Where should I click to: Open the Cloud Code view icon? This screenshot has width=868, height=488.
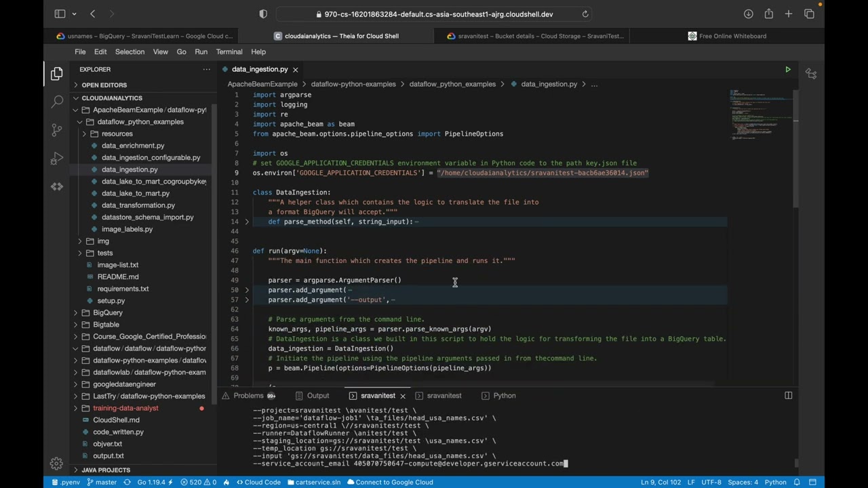[56, 187]
